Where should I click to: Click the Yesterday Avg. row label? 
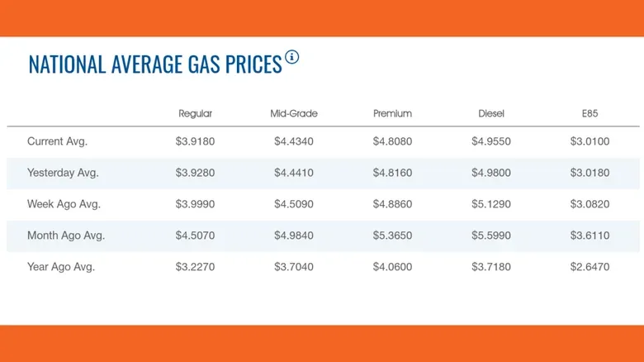pyautogui.click(x=63, y=173)
